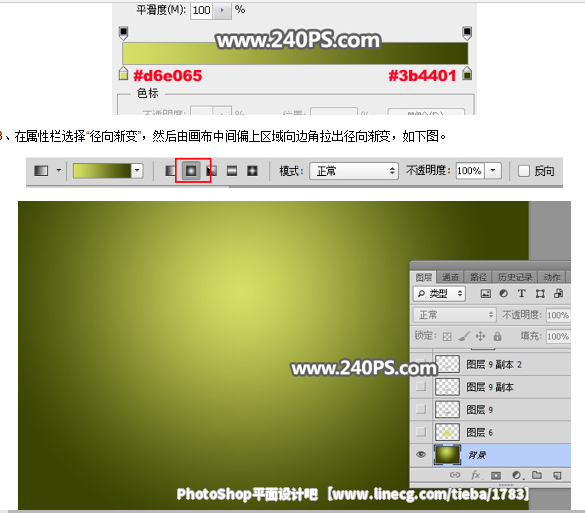Switch to the 动作 tab
Screen dimensions: 585x513
pyautogui.click(x=552, y=277)
